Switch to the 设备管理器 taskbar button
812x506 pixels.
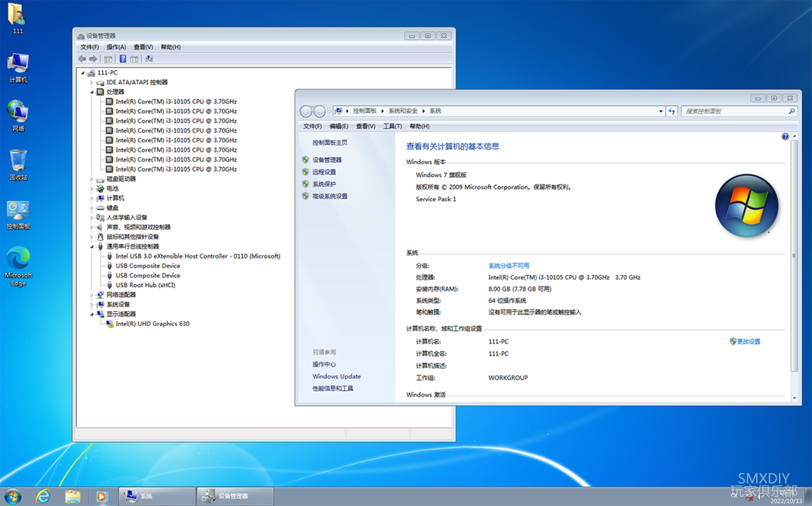pyautogui.click(x=235, y=496)
